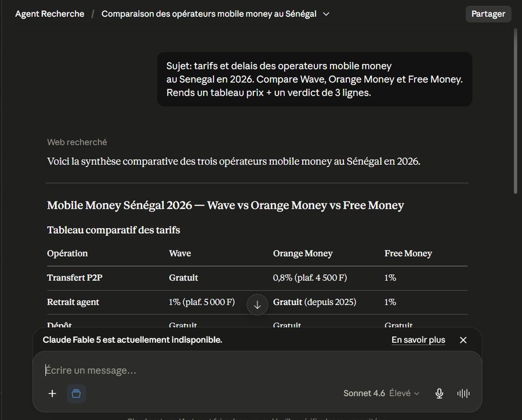The image size is (522, 420).
Task: Go to Agent Recherche breadcrumb
Action: [x=50, y=14]
